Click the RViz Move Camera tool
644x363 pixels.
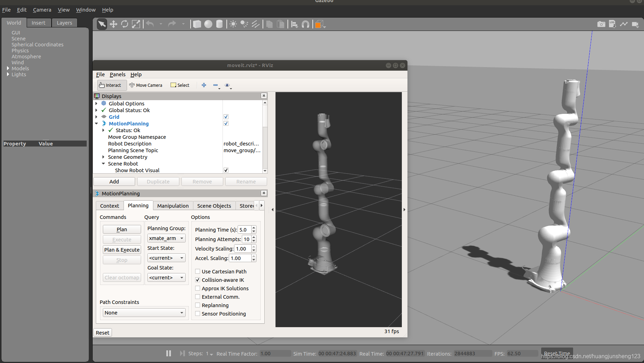(x=146, y=85)
